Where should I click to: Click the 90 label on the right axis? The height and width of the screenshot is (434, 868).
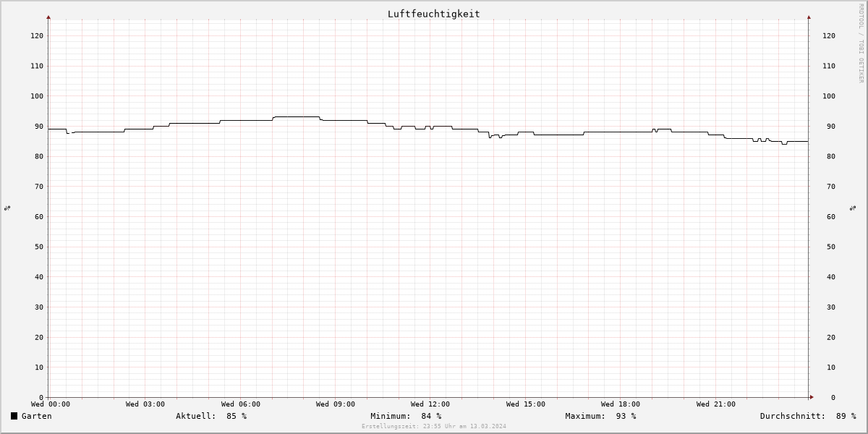(831, 127)
